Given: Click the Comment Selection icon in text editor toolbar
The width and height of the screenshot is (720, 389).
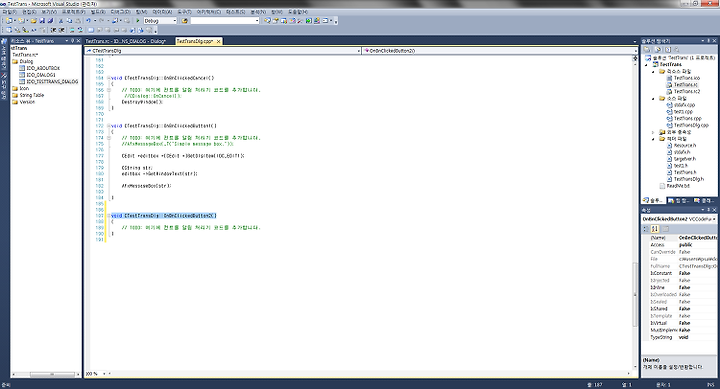Looking at the screenshot, I should pos(72,30).
